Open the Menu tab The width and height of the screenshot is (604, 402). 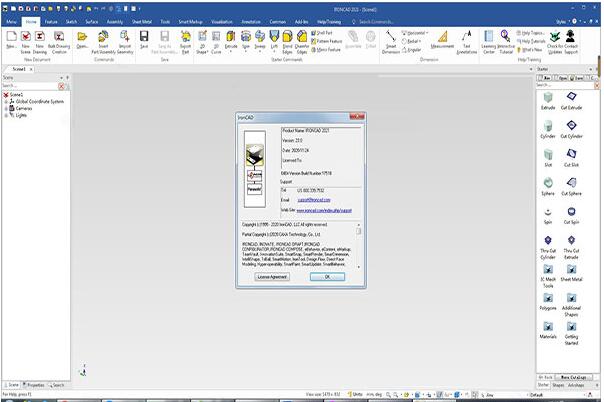click(x=11, y=22)
